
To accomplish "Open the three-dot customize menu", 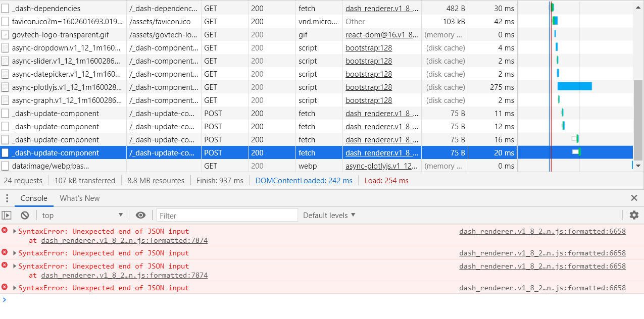I will tap(7, 198).
